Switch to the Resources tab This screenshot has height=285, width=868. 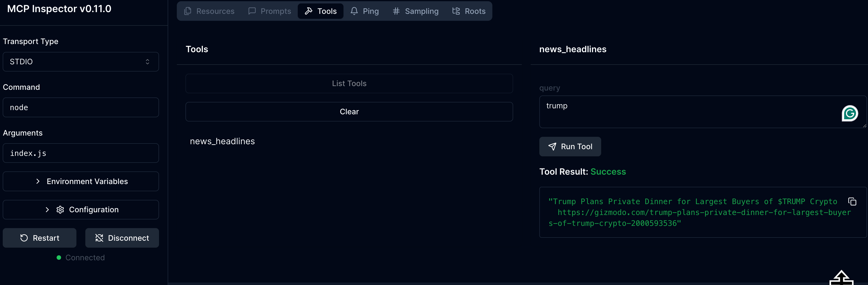[209, 11]
